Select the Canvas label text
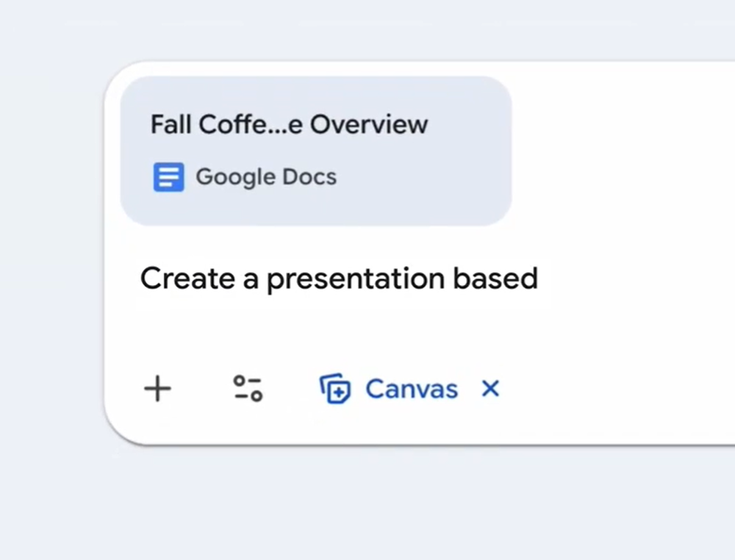 point(411,389)
